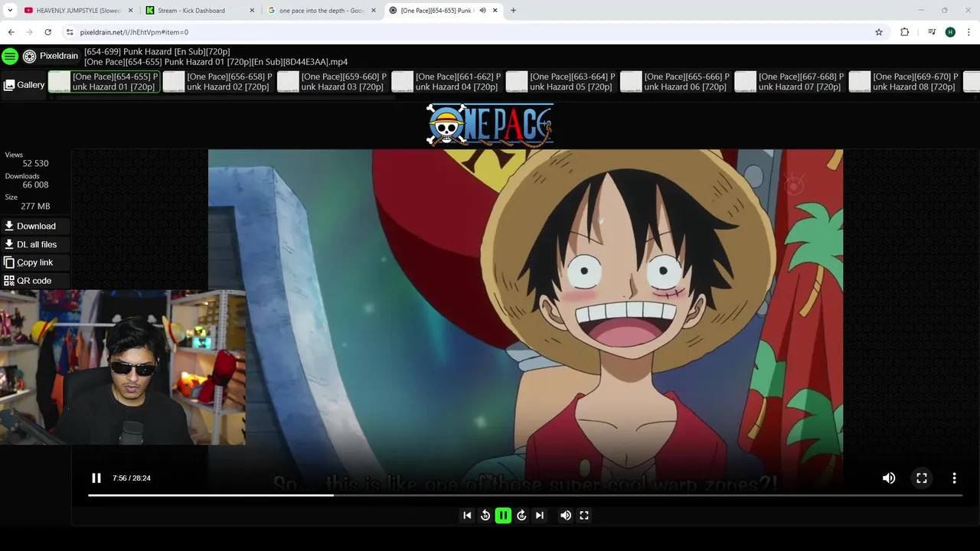Viewport: 980px width, 551px height.
Task: Click the 52 530 views count
Action: (x=35, y=164)
